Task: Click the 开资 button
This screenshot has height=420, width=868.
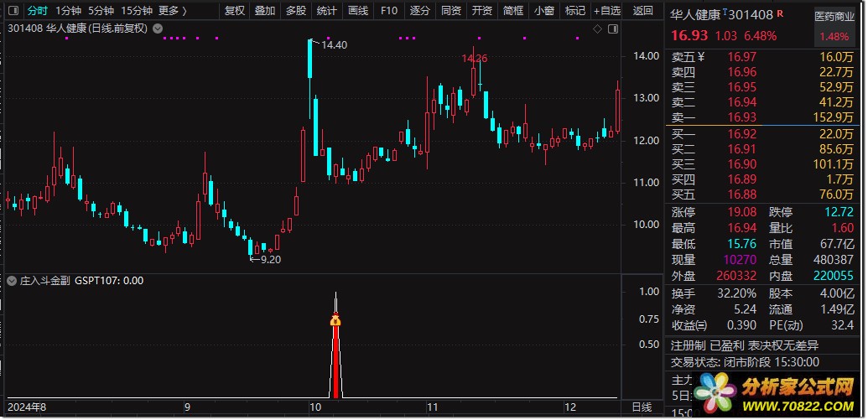Action: click(x=481, y=11)
